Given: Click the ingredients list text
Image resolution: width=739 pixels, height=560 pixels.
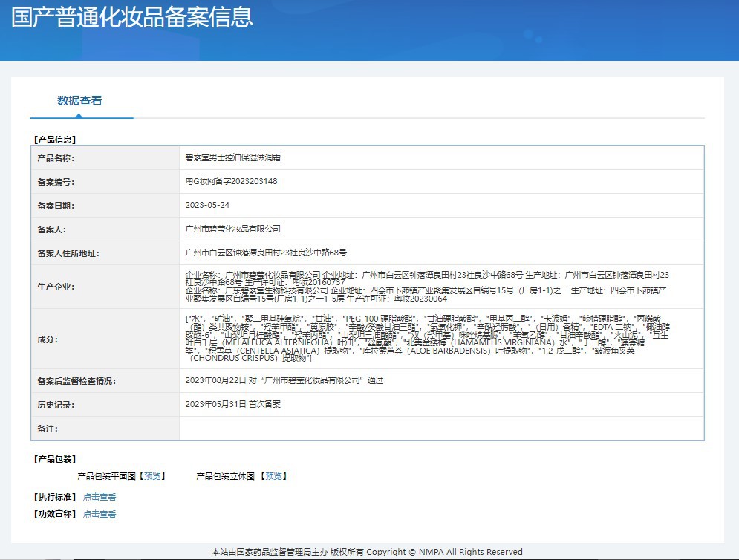Looking at the screenshot, I should 428,339.
